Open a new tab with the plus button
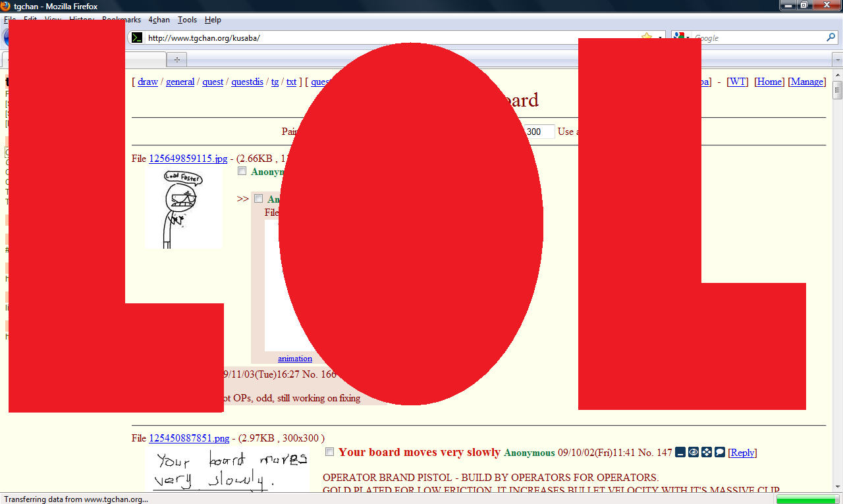Screen dimensions: 843x504 [x=177, y=59]
